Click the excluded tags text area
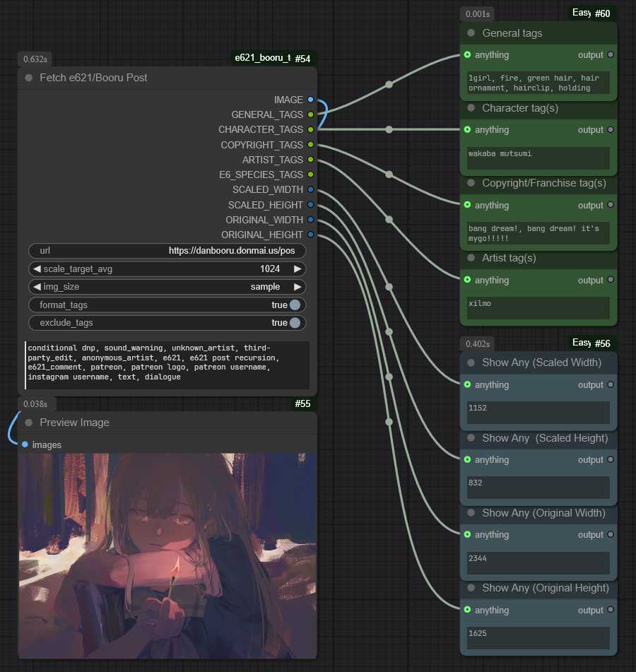636x672 pixels. point(167,365)
